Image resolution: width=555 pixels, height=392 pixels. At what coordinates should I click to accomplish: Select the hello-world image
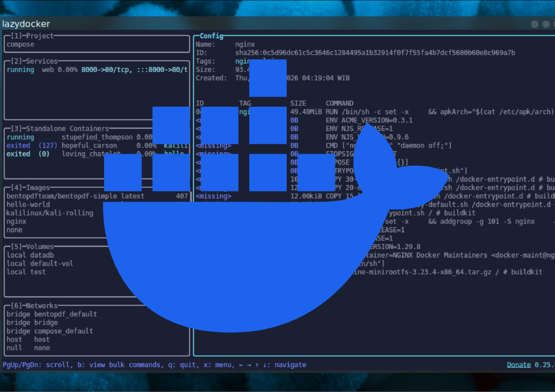pos(28,205)
